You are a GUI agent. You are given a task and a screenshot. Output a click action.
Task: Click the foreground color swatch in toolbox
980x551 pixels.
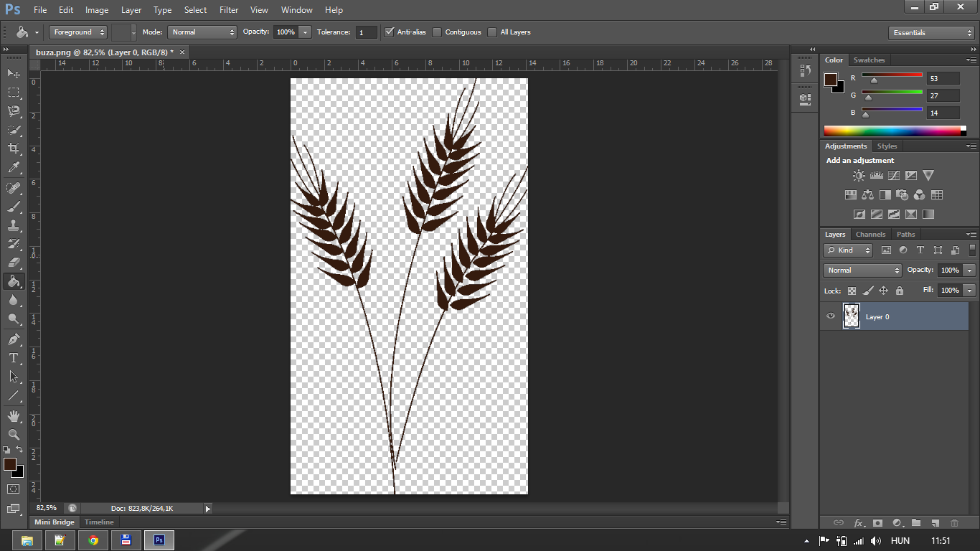[x=10, y=464]
